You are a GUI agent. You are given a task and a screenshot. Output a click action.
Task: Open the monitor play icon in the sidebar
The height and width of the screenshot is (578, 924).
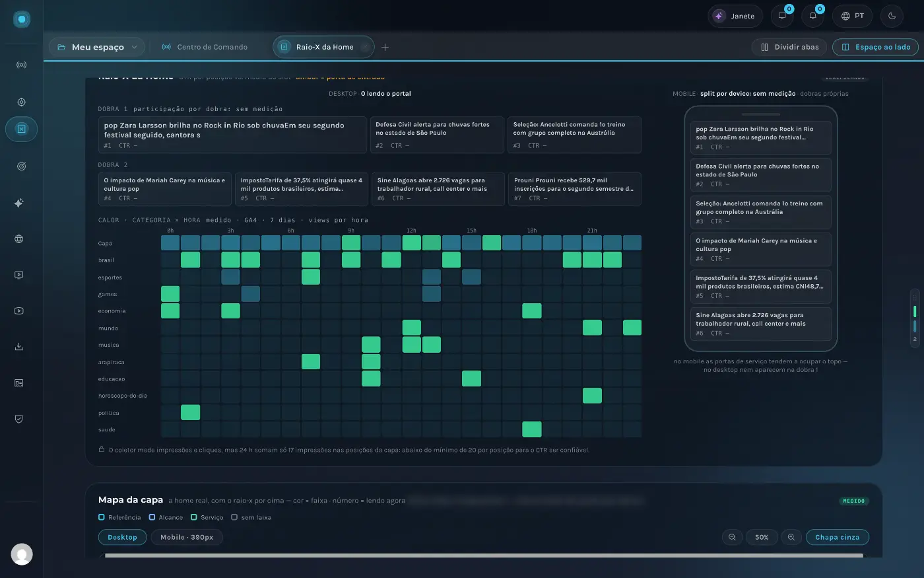(19, 275)
